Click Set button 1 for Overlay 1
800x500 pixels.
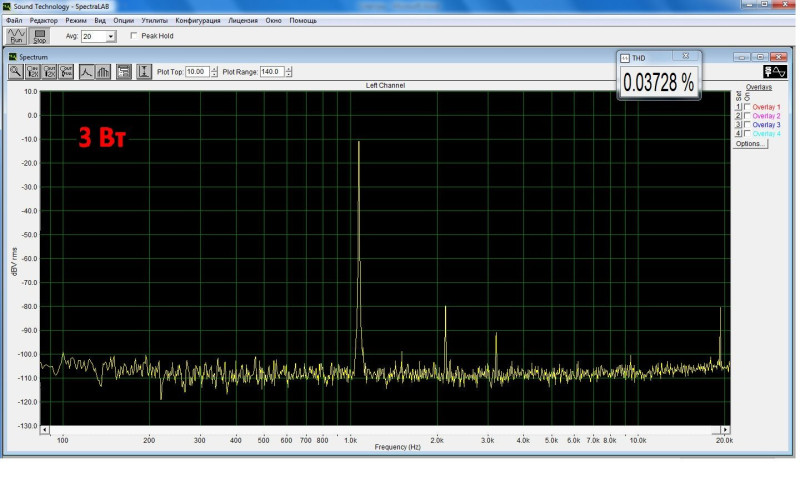point(738,107)
